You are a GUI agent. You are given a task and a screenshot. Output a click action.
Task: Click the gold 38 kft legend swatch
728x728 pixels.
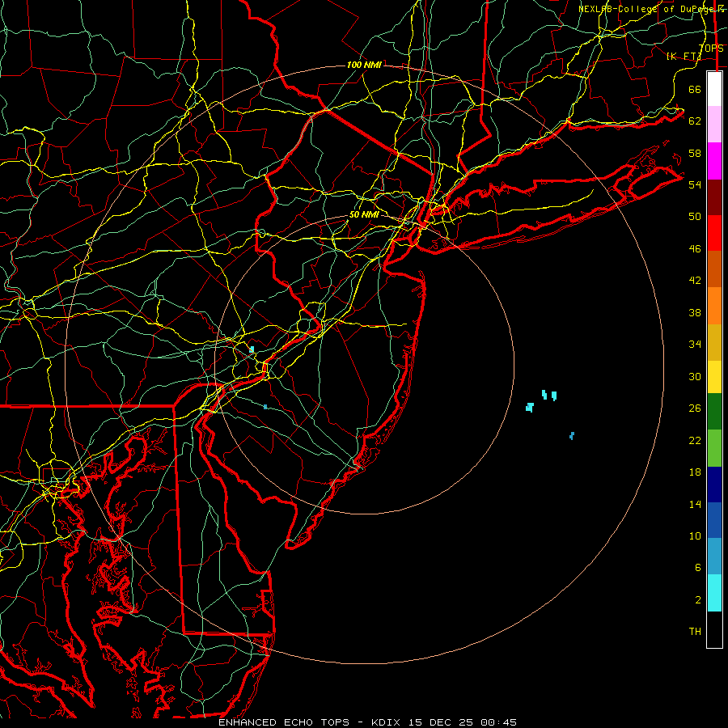[x=714, y=341]
